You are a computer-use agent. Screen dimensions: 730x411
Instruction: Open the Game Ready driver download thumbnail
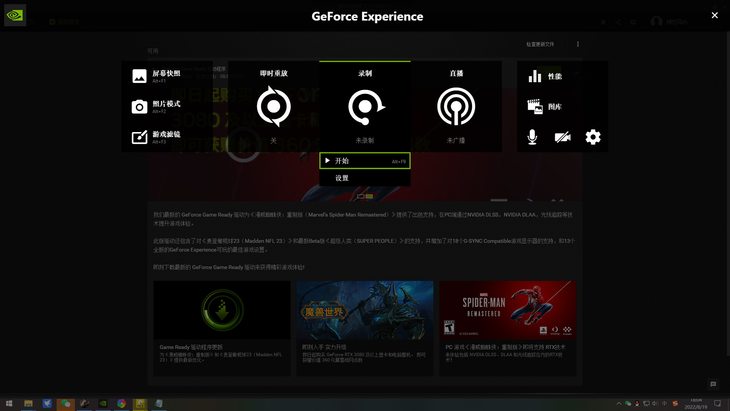coord(222,310)
